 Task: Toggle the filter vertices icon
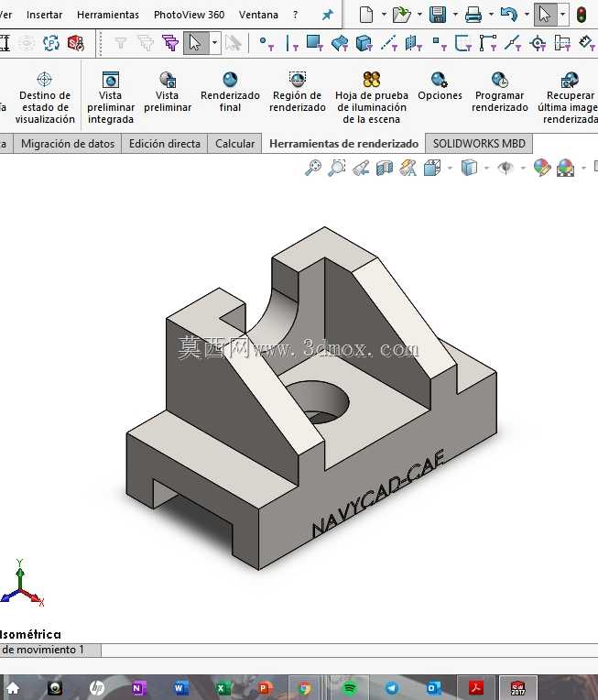(x=266, y=43)
